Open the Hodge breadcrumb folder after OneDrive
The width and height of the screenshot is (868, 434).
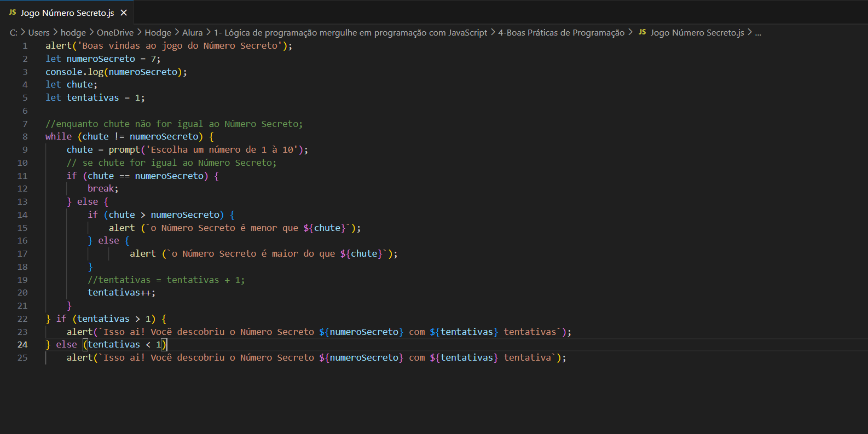pos(158,33)
